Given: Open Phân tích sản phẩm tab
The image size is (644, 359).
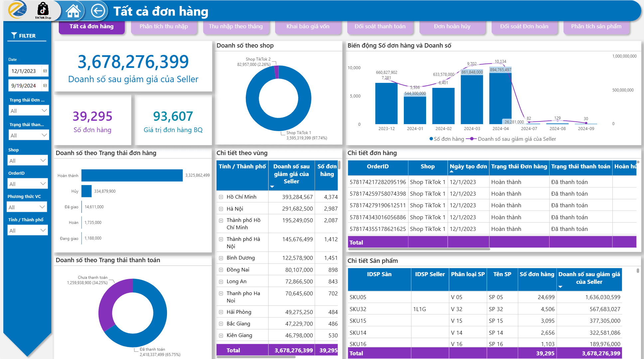Looking at the screenshot, I should [596, 27].
